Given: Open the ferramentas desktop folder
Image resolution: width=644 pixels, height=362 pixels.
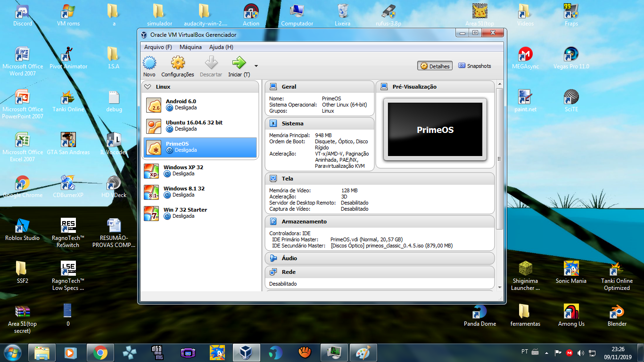Looking at the screenshot, I should (525, 315).
